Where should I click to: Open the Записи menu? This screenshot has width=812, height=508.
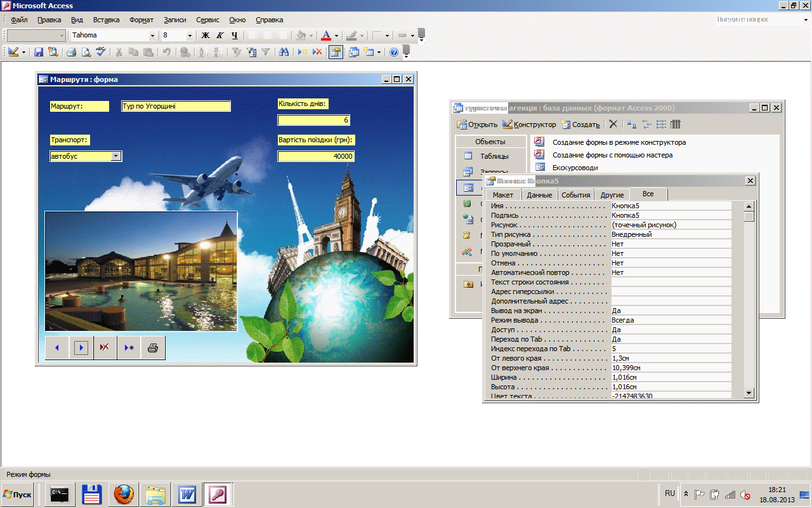coord(174,20)
